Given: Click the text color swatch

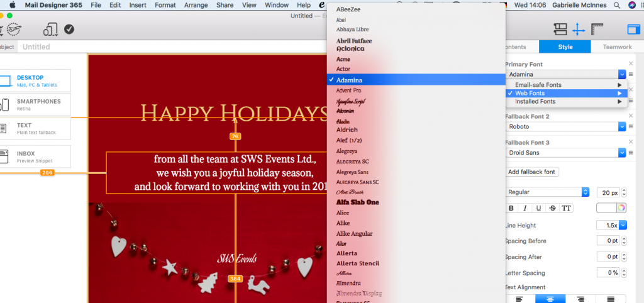Looking at the screenshot, I should click(606, 207).
